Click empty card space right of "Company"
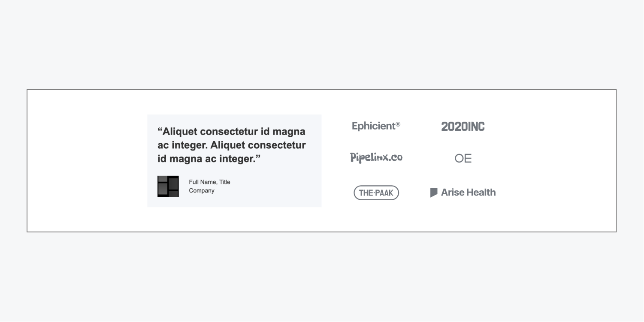 pos(275,189)
